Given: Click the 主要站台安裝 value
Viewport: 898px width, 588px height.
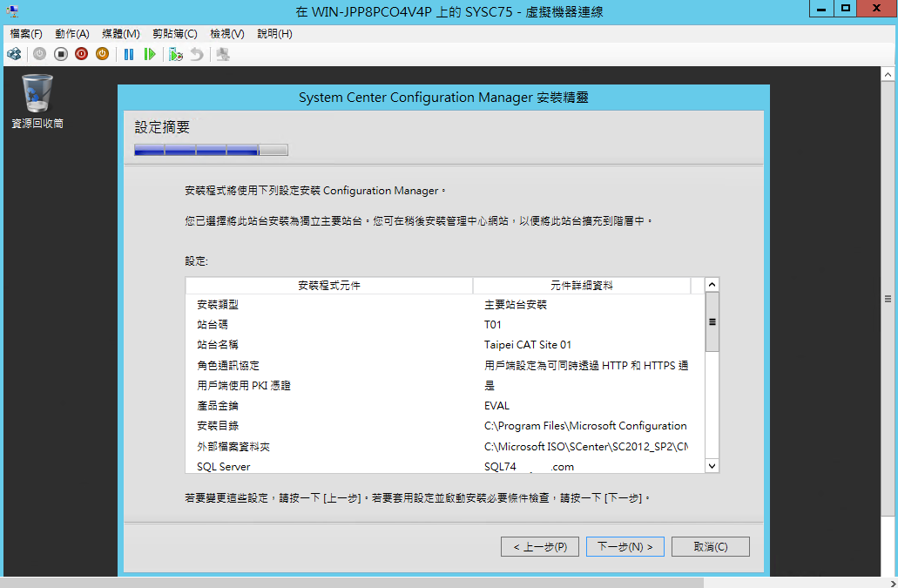Looking at the screenshot, I should (x=516, y=305).
